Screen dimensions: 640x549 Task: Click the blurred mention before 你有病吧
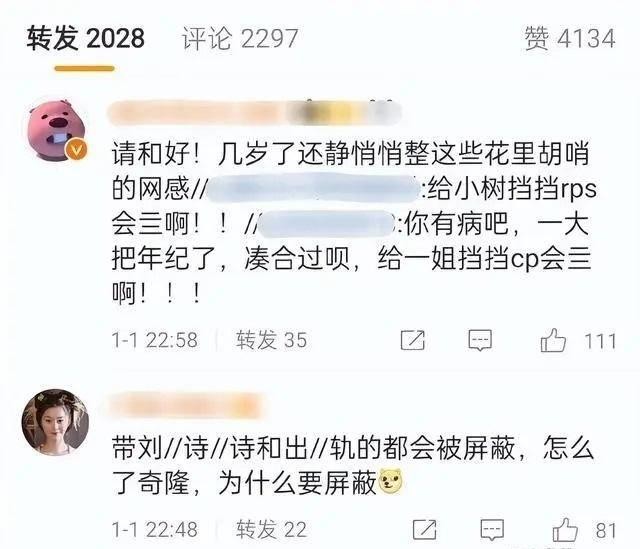point(325,224)
